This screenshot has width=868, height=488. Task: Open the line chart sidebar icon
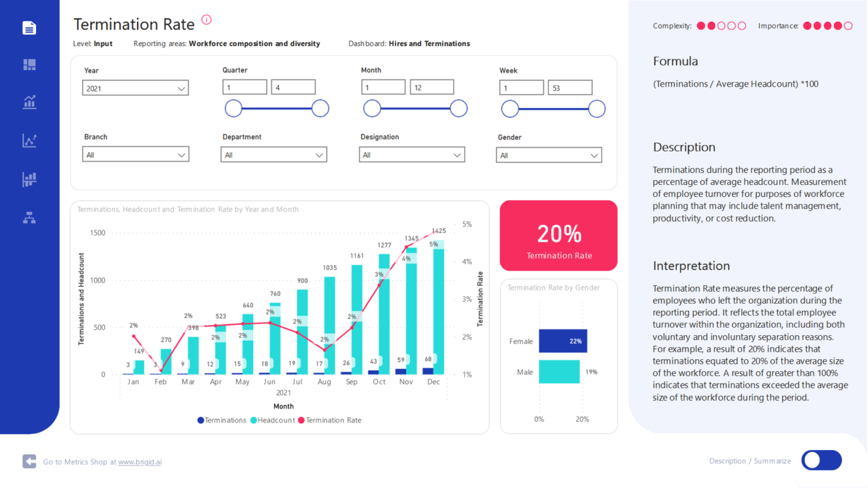29,140
